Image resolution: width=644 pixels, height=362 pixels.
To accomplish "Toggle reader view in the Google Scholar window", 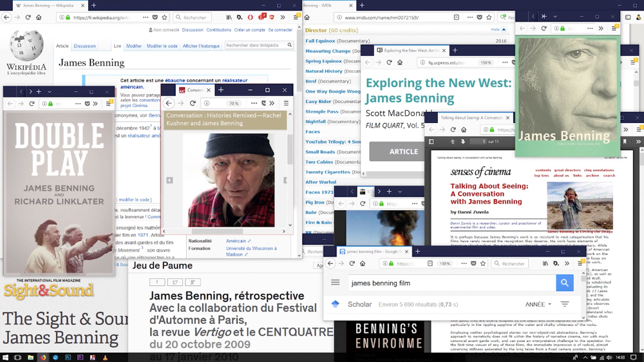I will coord(430,263).
